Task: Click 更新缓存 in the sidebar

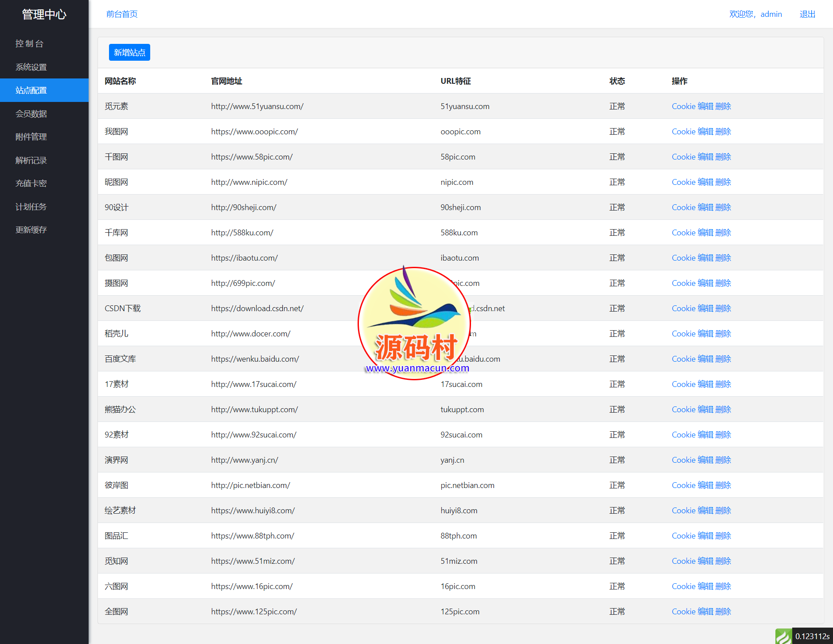Action: point(31,230)
